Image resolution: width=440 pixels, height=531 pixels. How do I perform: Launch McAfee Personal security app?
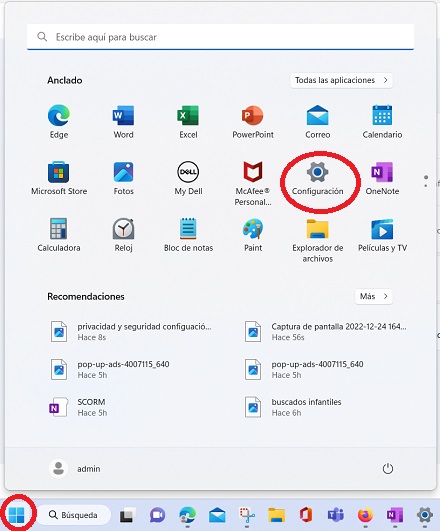click(253, 184)
